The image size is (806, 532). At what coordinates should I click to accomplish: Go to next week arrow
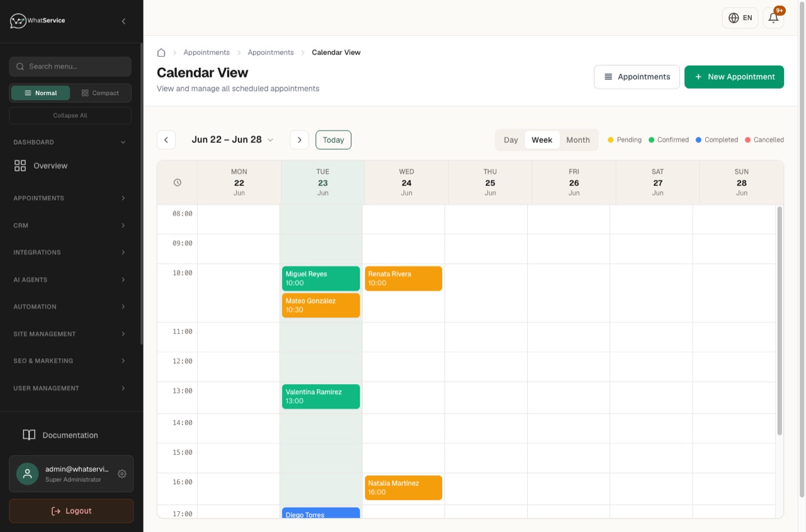point(299,140)
